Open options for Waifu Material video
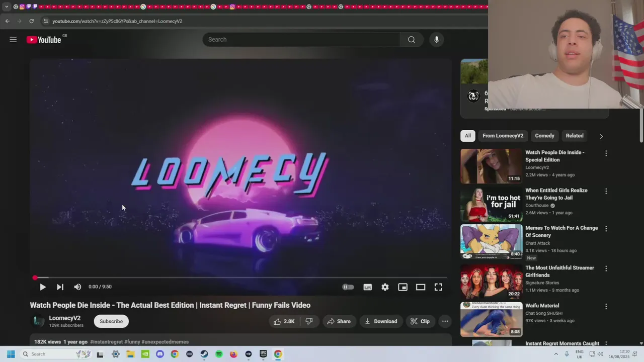The height and width of the screenshot is (362, 644). click(x=606, y=306)
